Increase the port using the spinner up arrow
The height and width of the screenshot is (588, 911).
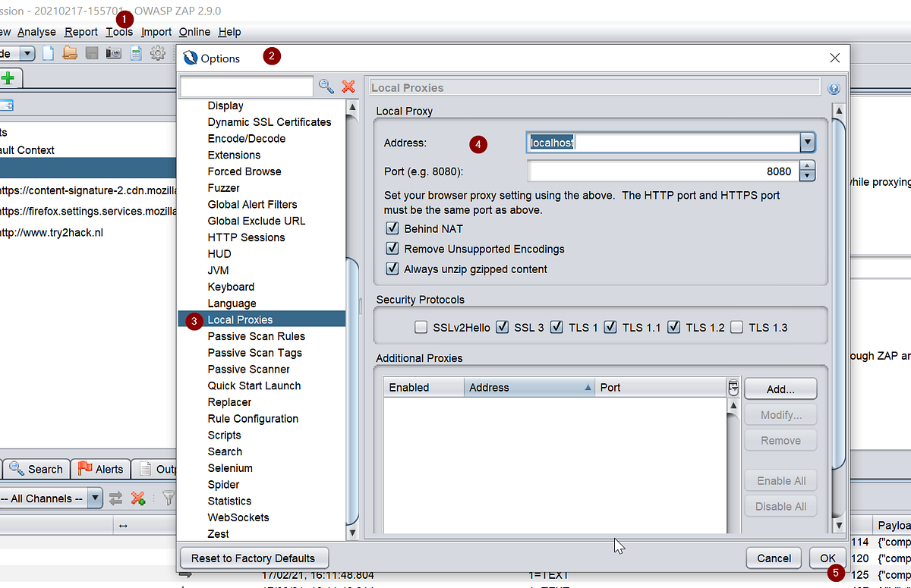point(807,167)
